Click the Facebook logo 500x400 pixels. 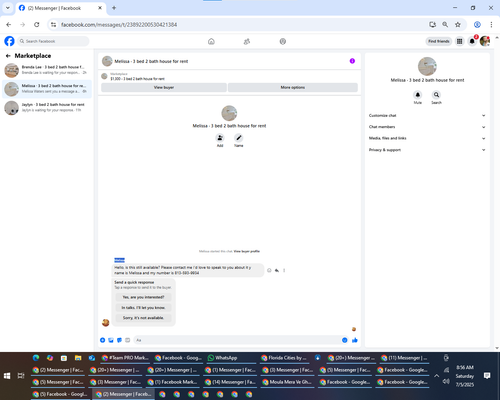(9, 41)
